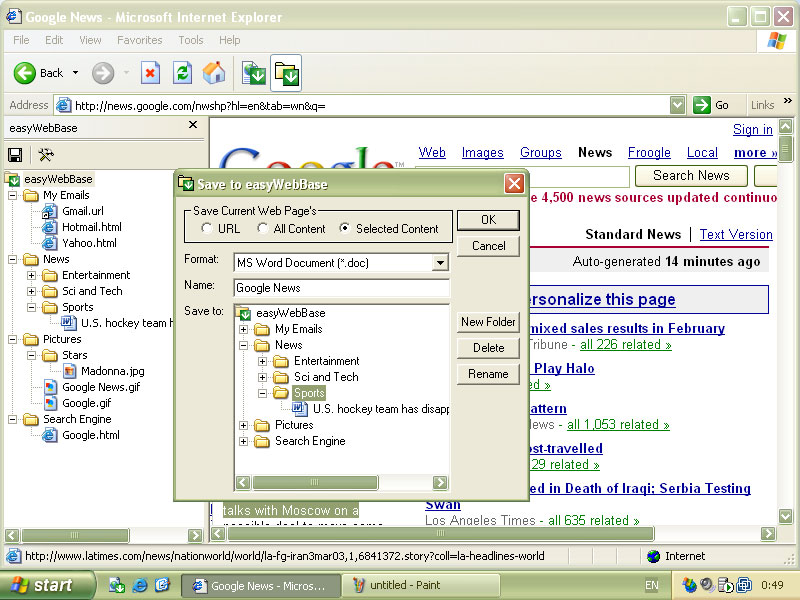The image size is (800, 600).
Task: Collapse the Stars folder in sidebar tree
Action: click(x=32, y=356)
